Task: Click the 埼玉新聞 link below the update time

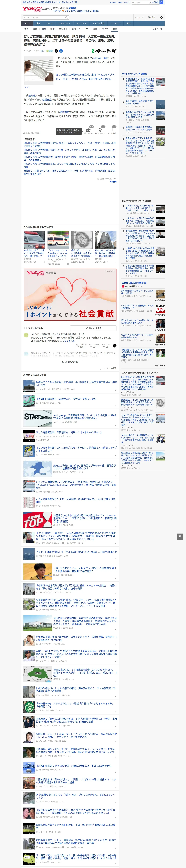Action: [113, 182]
